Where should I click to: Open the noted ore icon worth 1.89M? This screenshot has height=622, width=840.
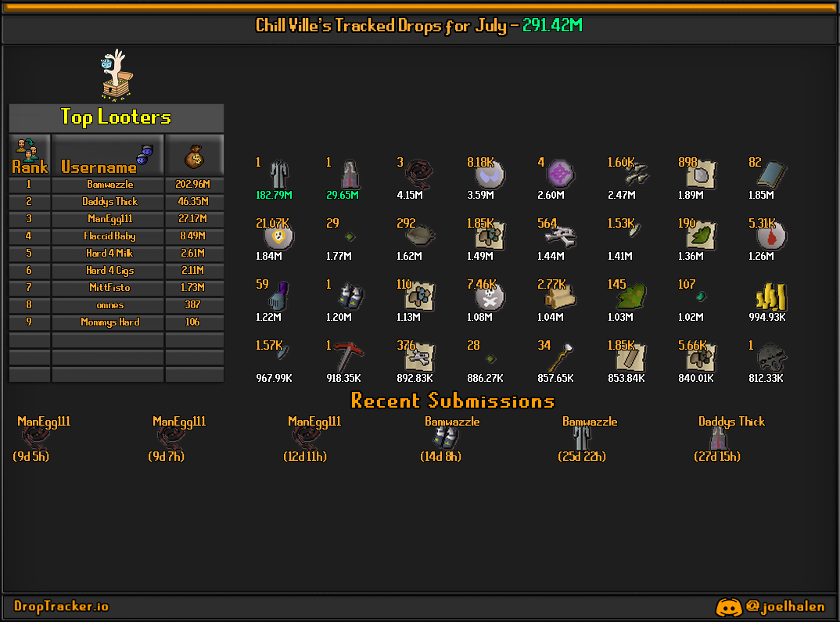pos(701,174)
